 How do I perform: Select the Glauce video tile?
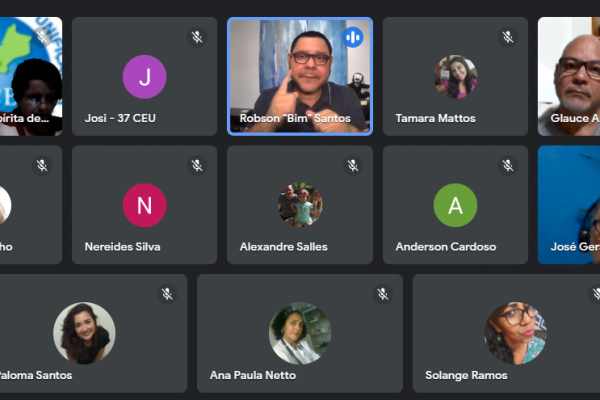coord(569,76)
